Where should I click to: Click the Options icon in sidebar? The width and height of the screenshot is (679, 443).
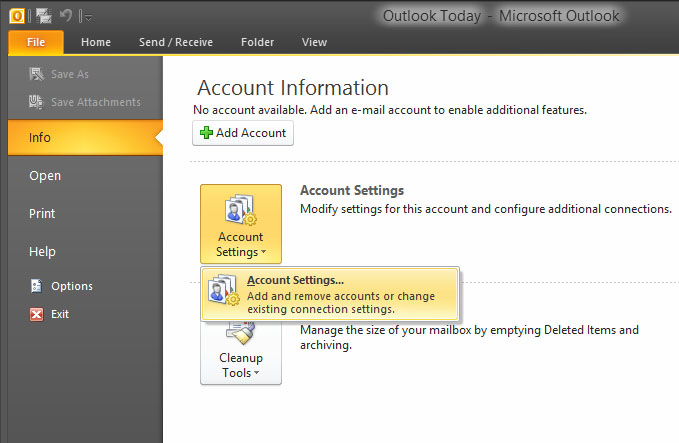[x=36, y=286]
